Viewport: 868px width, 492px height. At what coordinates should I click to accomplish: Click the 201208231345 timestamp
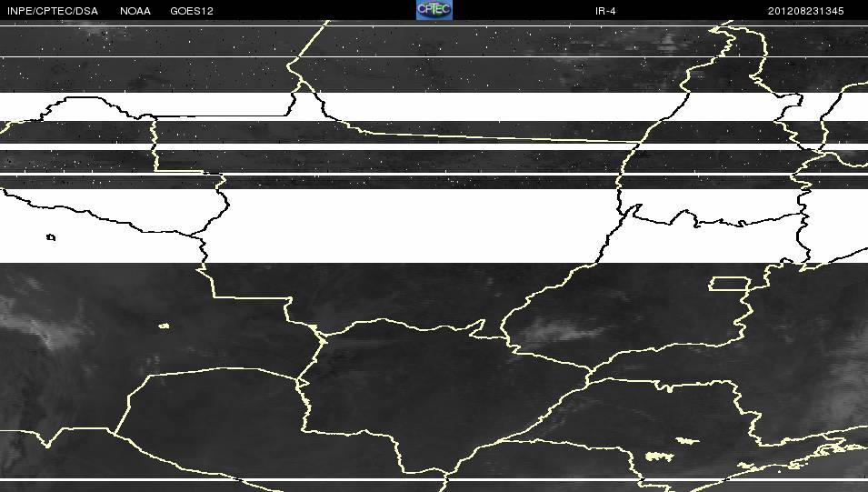(x=805, y=11)
